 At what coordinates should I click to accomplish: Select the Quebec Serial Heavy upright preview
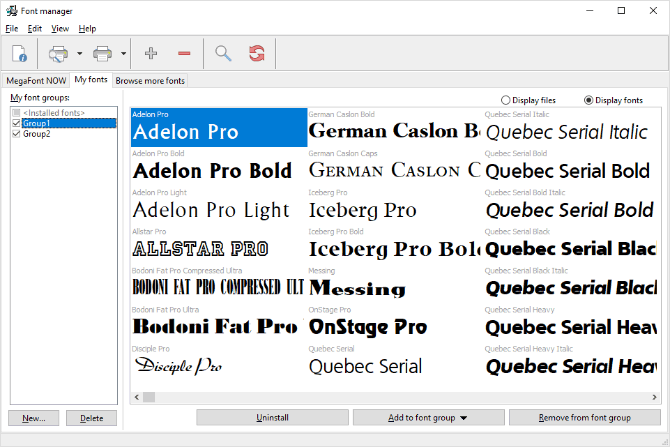[571, 323]
